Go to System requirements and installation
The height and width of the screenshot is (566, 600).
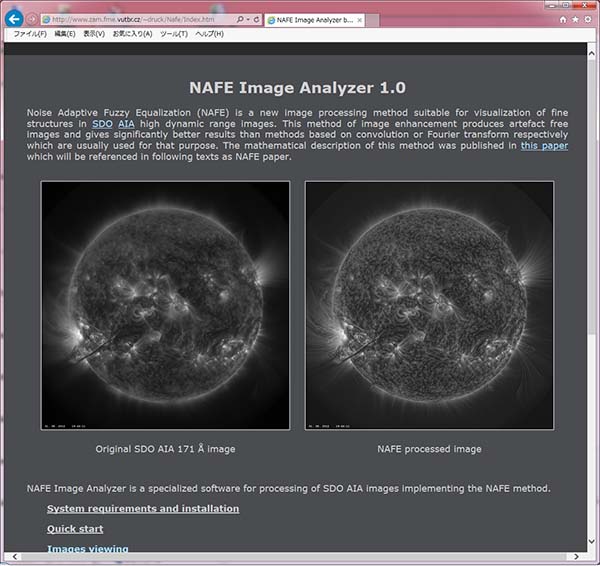[143, 508]
